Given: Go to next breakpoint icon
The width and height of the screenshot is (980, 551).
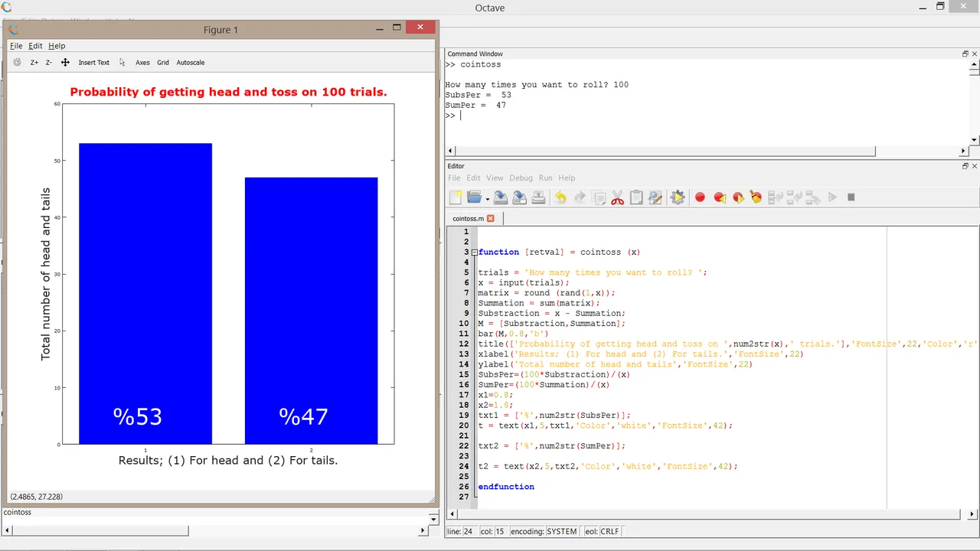Looking at the screenshot, I should pos(738,197).
